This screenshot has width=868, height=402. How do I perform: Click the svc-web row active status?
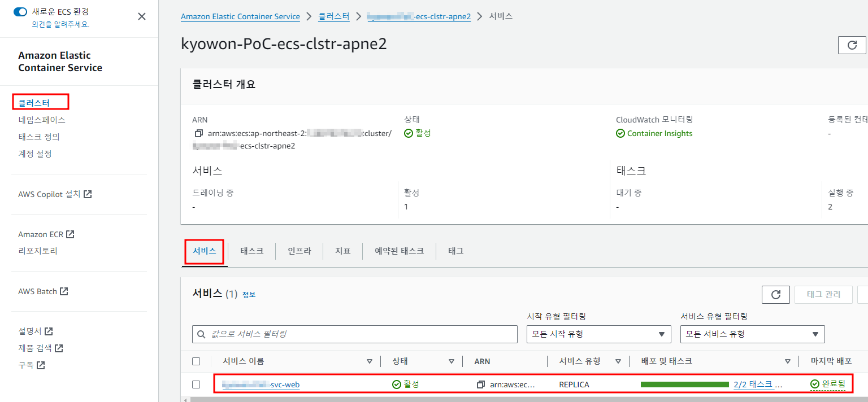tap(406, 384)
